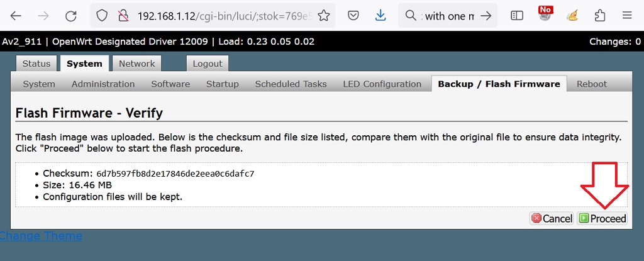644x261 pixels.
Task: Reload the page with the refresh icon
Action: [71, 16]
